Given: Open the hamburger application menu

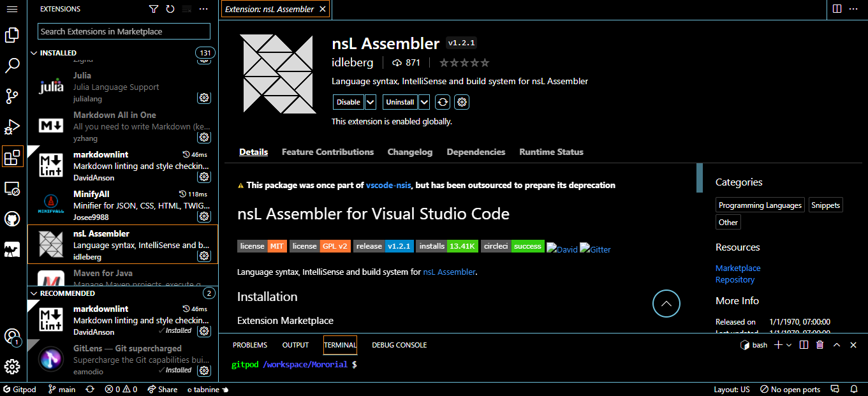Looking at the screenshot, I should pos(12,9).
